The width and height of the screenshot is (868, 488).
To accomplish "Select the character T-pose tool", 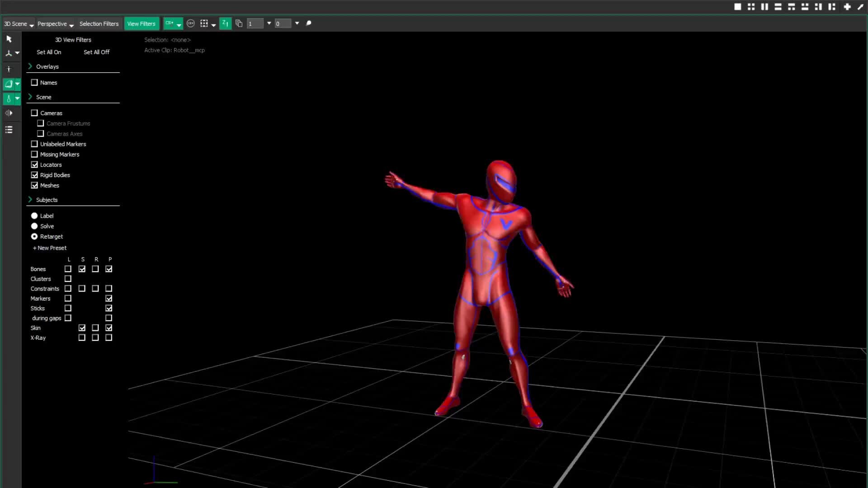I will click(9, 70).
